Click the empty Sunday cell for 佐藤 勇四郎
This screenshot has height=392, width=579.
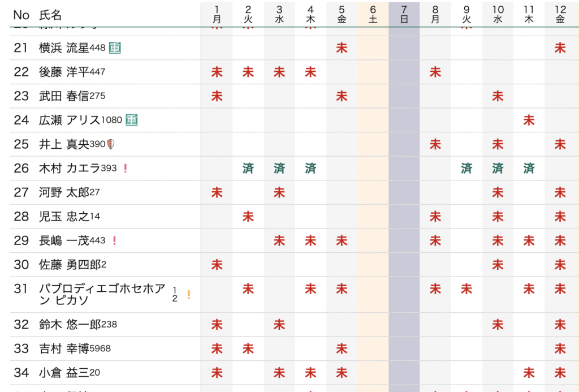click(x=404, y=265)
